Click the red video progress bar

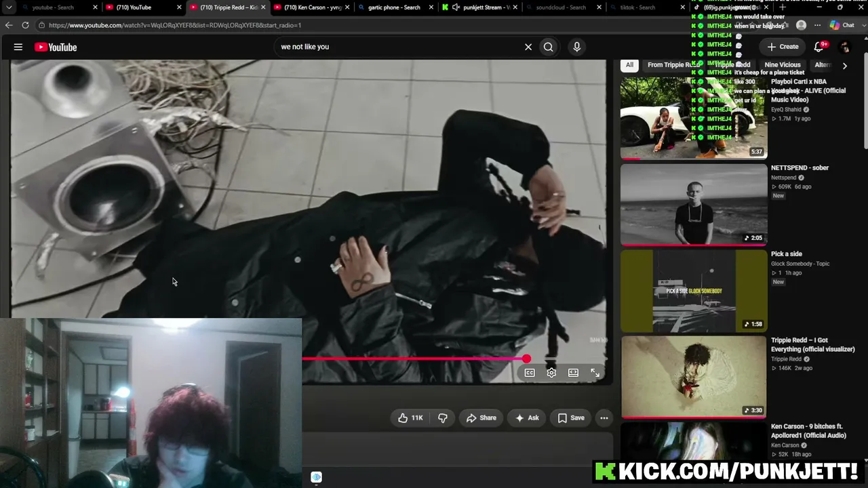414,359
